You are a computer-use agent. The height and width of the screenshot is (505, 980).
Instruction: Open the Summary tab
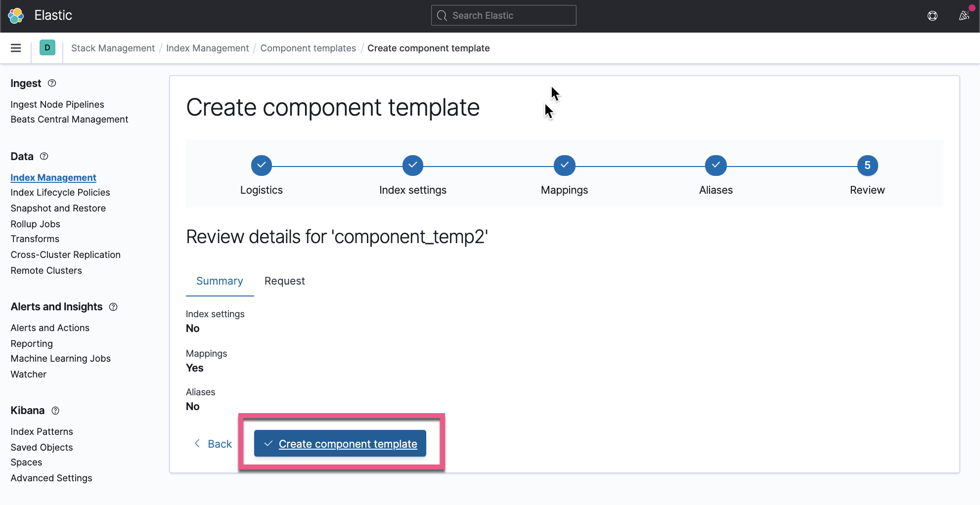coord(220,281)
